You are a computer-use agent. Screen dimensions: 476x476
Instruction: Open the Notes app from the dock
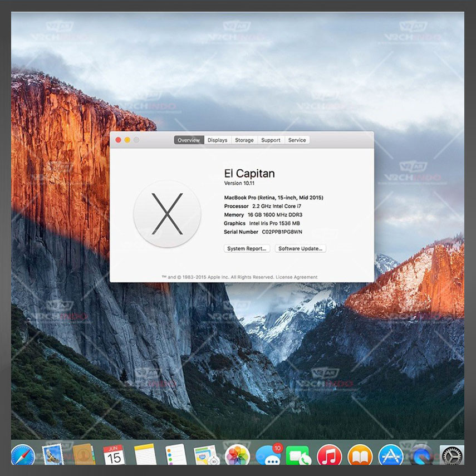point(145,455)
